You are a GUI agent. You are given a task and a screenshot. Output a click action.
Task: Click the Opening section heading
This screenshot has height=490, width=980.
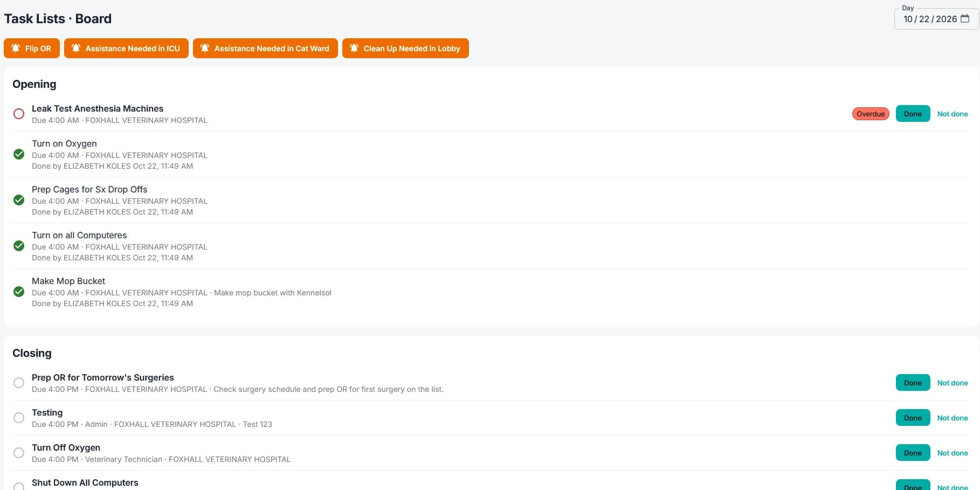34,84
